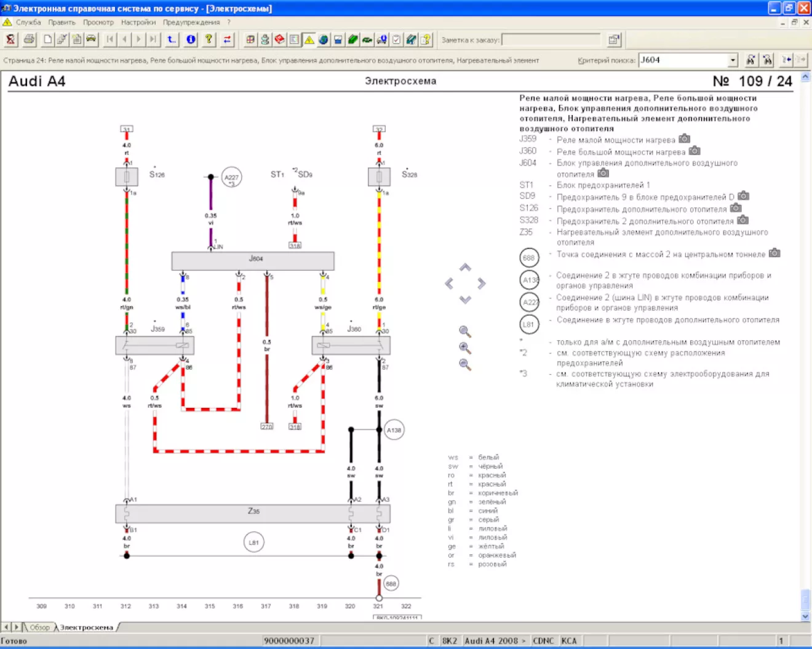The width and height of the screenshot is (812, 649).
Task: Click the blank new document icon
Action: tap(47, 40)
